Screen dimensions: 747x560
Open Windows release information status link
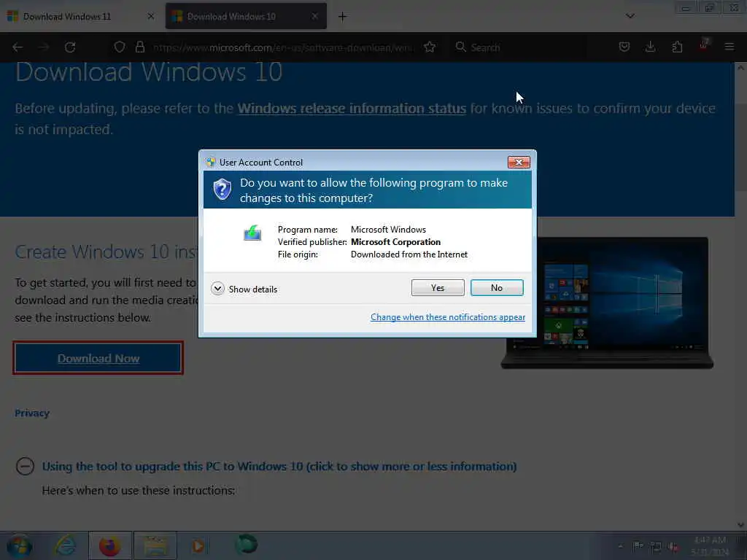pos(352,108)
